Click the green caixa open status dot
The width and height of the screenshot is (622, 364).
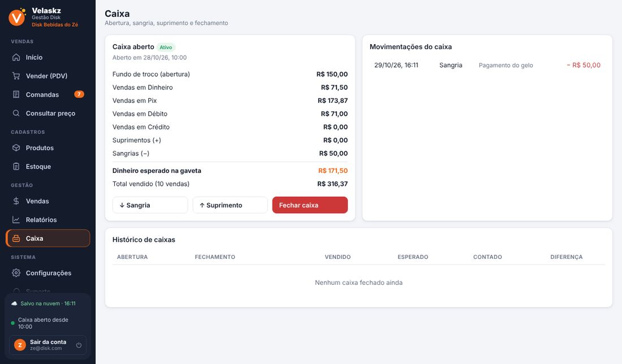coord(12,323)
